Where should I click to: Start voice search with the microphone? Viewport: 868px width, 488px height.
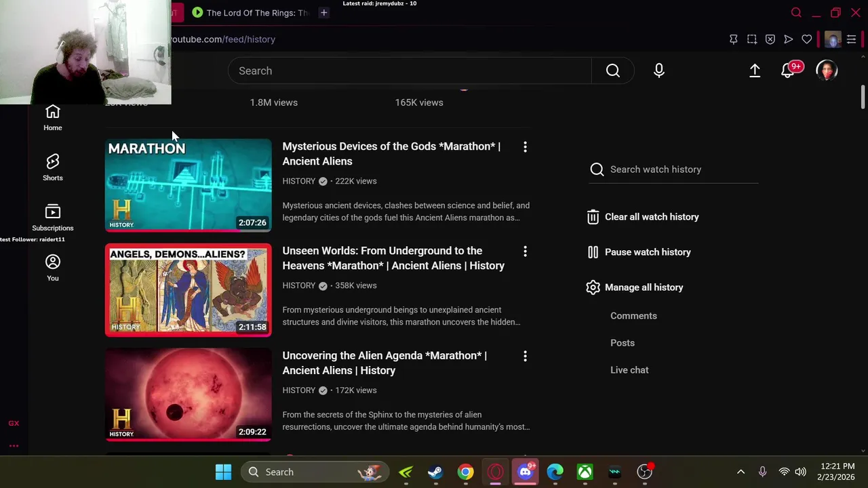point(658,70)
